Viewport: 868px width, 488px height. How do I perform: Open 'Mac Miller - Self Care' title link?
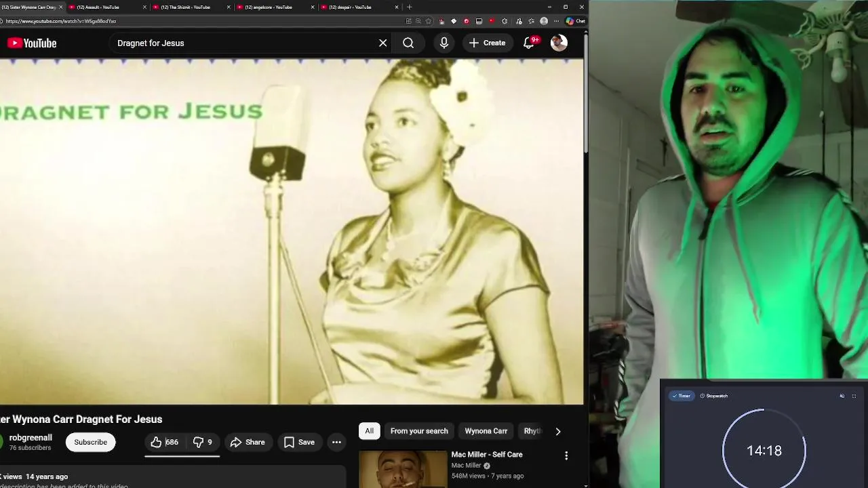click(487, 455)
